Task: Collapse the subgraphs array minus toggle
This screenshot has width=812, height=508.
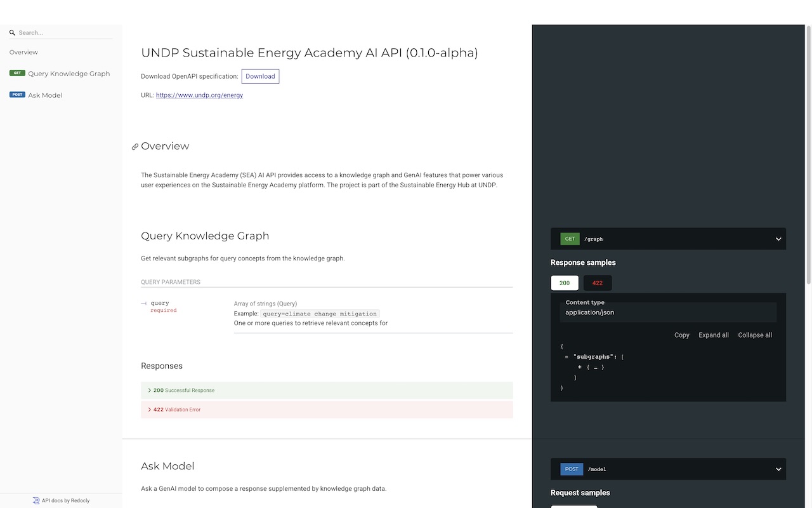Action: [566, 357]
